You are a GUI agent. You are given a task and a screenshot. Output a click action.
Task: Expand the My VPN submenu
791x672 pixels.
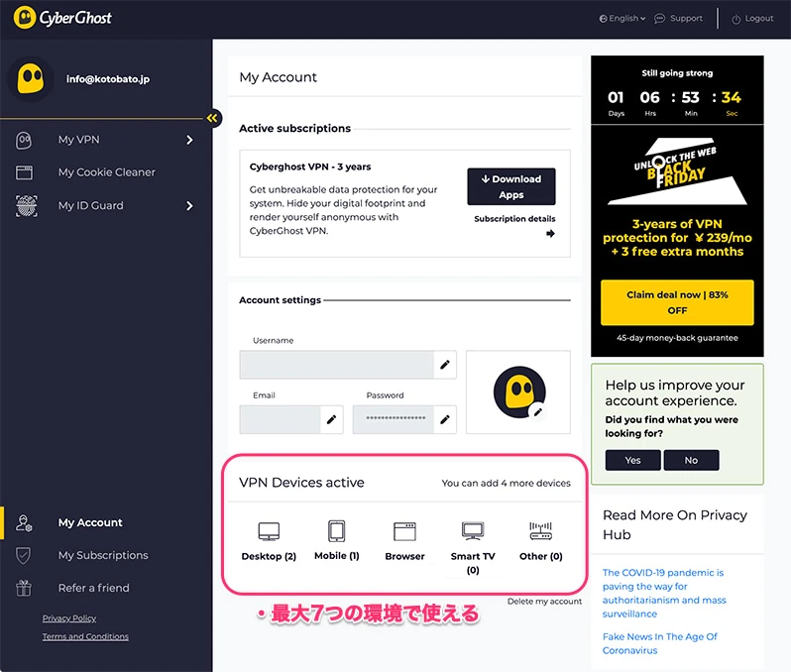click(x=189, y=140)
